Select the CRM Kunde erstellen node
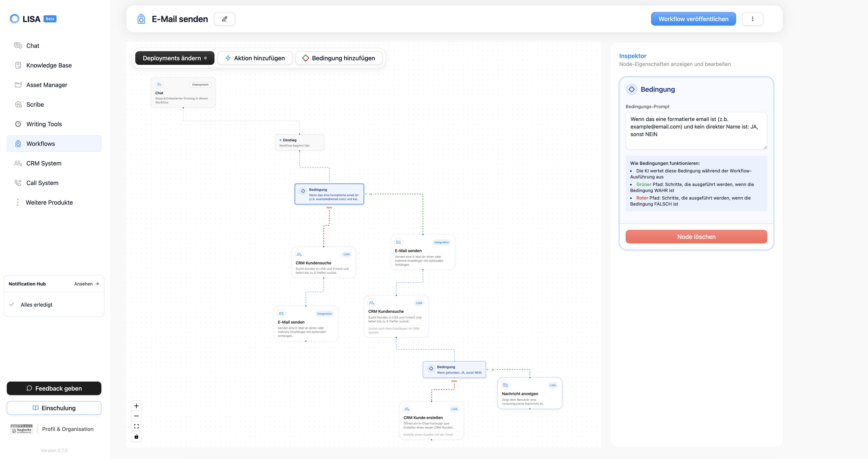This screenshot has height=459, width=868. tap(431, 420)
